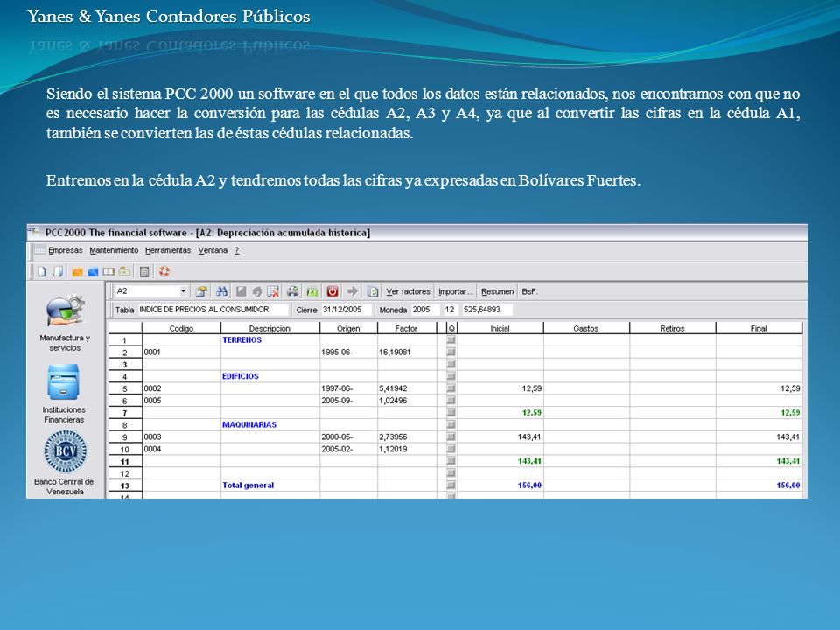
Task: Toggle the Q box in code 0005 row
Action: pos(451,400)
